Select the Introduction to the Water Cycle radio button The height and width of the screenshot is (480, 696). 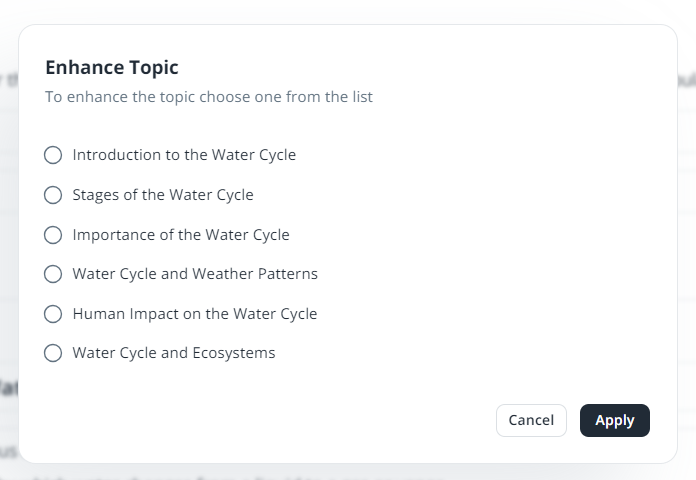tap(53, 155)
